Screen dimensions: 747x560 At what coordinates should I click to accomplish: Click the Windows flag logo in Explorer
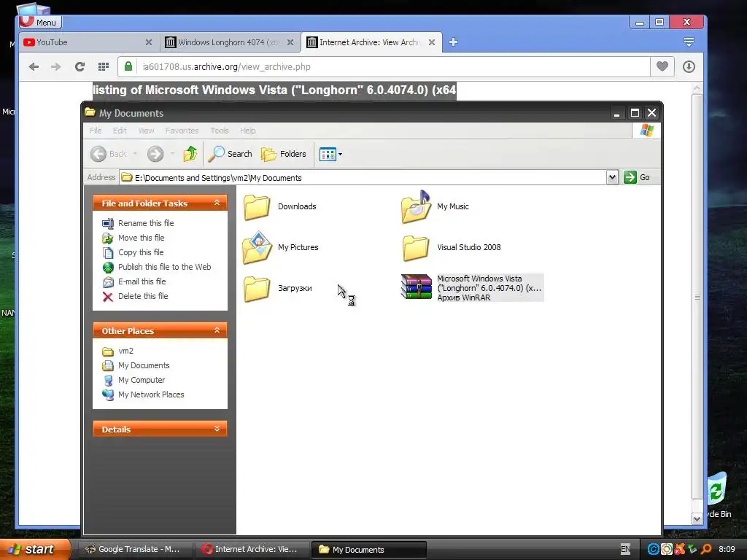647,130
